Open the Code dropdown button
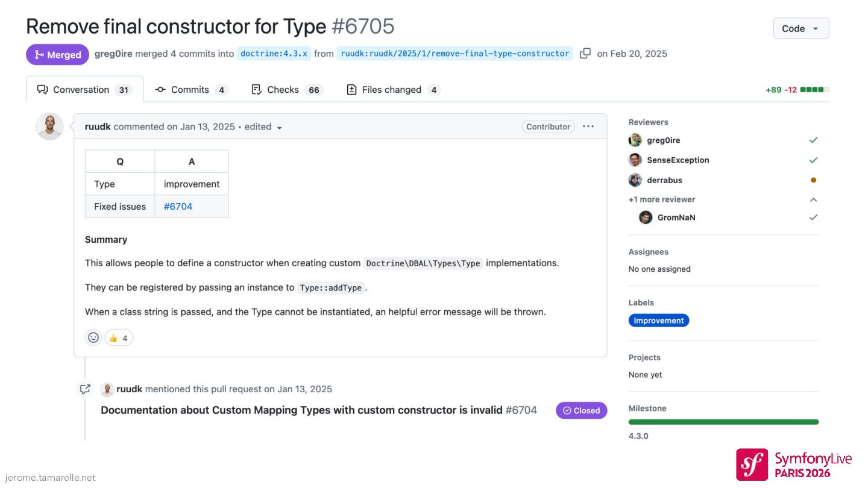Image resolution: width=868 pixels, height=488 pixels. coord(800,28)
